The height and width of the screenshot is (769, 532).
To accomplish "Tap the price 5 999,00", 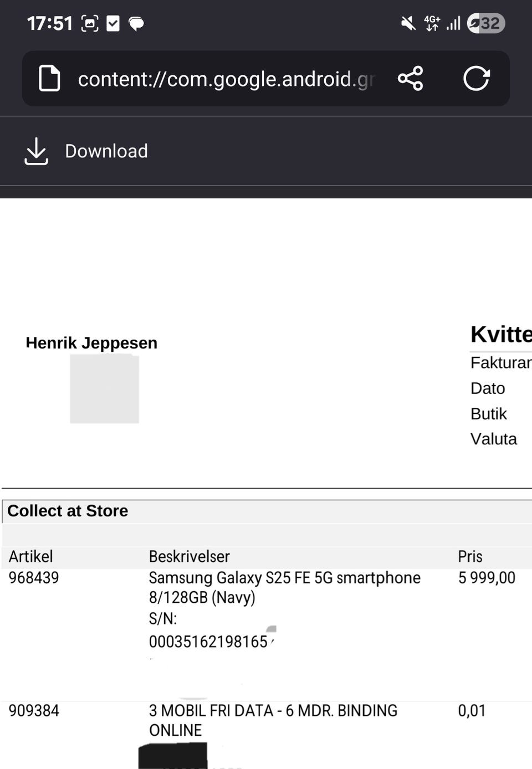I will pos(487,578).
